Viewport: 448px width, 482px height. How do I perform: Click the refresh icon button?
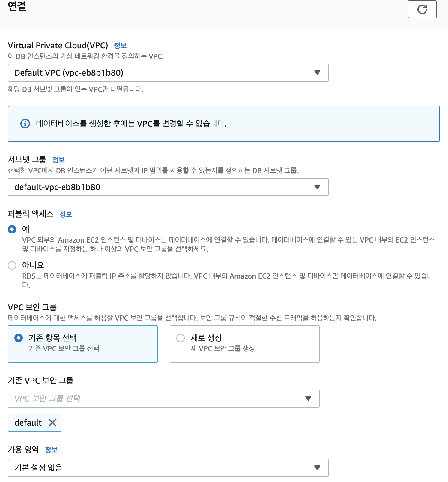pos(422,9)
